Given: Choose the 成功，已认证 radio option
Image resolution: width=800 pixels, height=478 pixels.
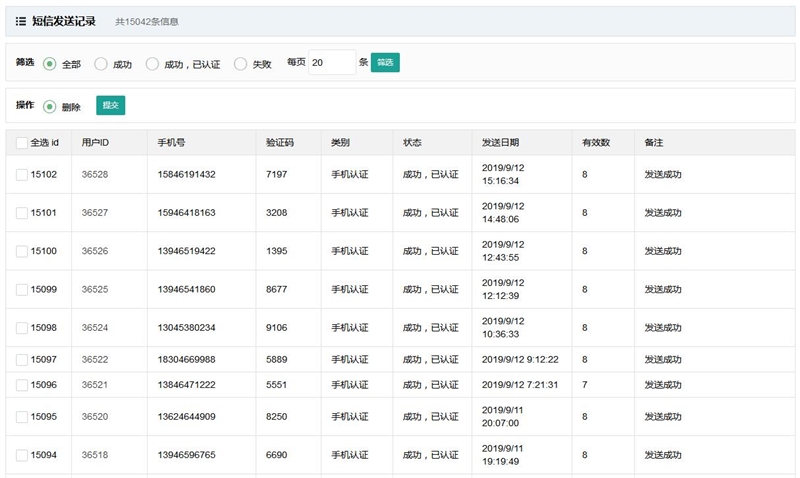Looking at the screenshot, I should click(153, 64).
